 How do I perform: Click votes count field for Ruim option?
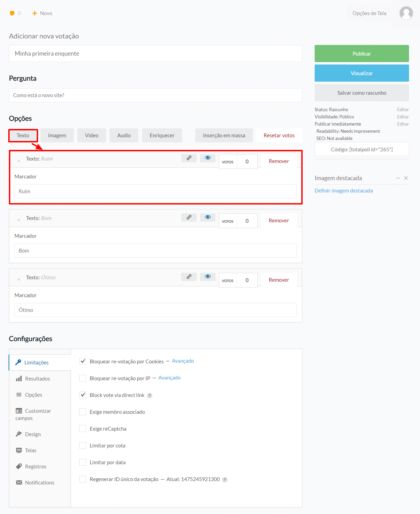247,162
